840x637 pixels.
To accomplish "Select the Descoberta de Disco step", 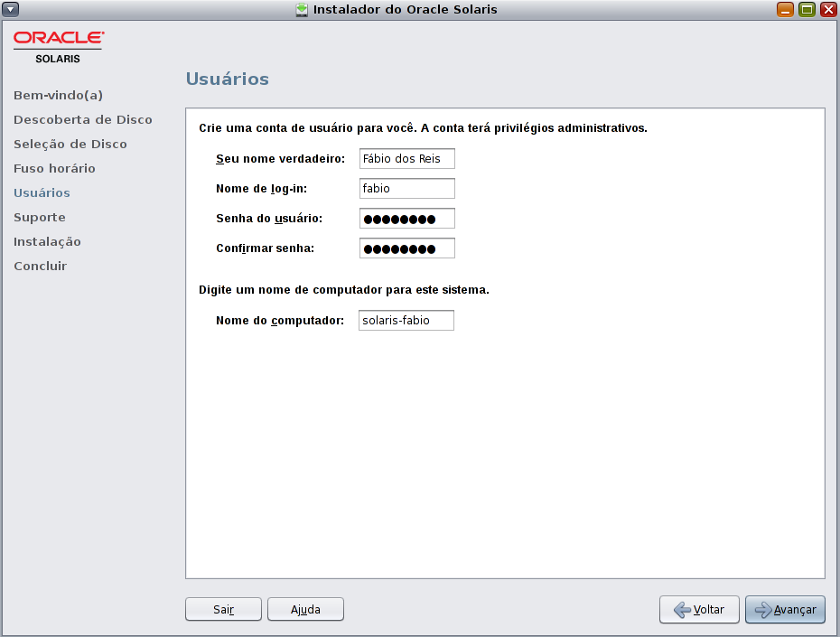I will 83,119.
